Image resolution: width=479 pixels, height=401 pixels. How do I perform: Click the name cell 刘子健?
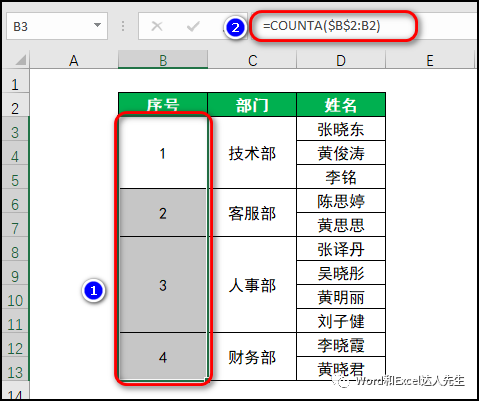(341, 321)
